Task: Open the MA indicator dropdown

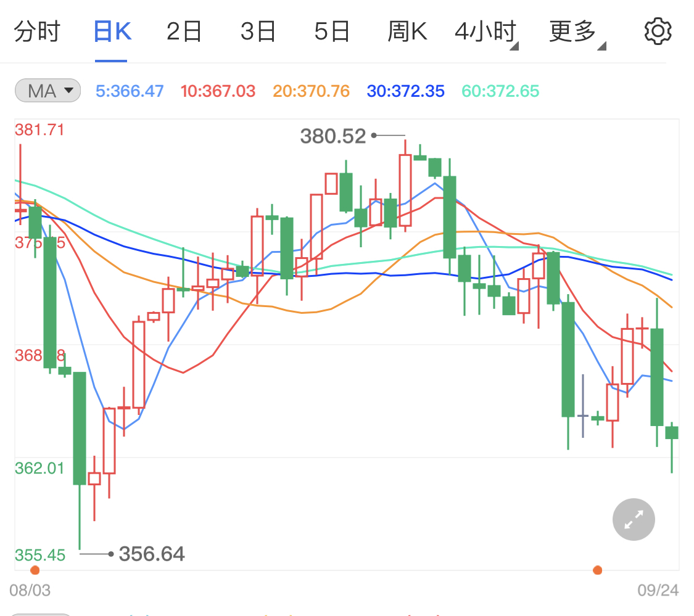Action: coord(48,90)
